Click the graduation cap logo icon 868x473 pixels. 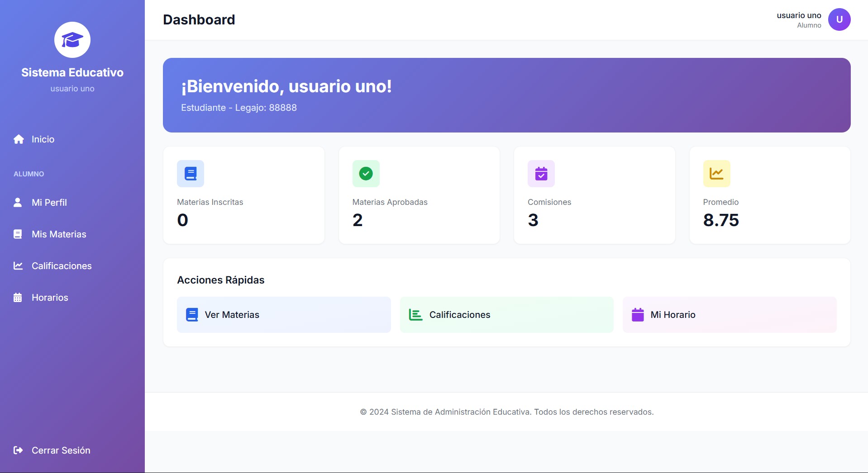pos(72,39)
